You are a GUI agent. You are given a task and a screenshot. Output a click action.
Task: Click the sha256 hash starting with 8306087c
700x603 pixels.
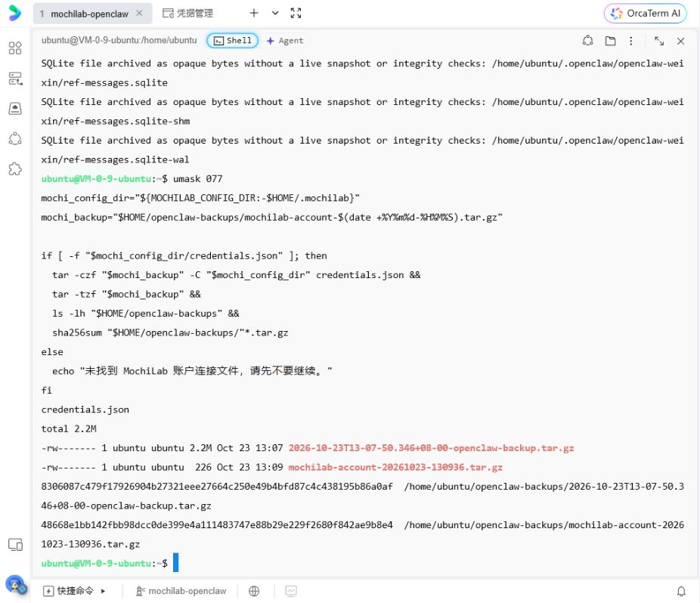point(217,487)
